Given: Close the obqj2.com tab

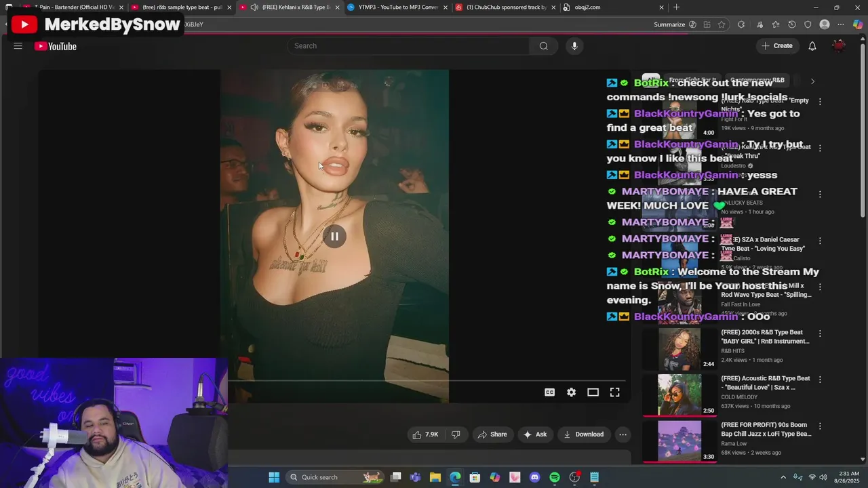Looking at the screenshot, I should coord(661,7).
